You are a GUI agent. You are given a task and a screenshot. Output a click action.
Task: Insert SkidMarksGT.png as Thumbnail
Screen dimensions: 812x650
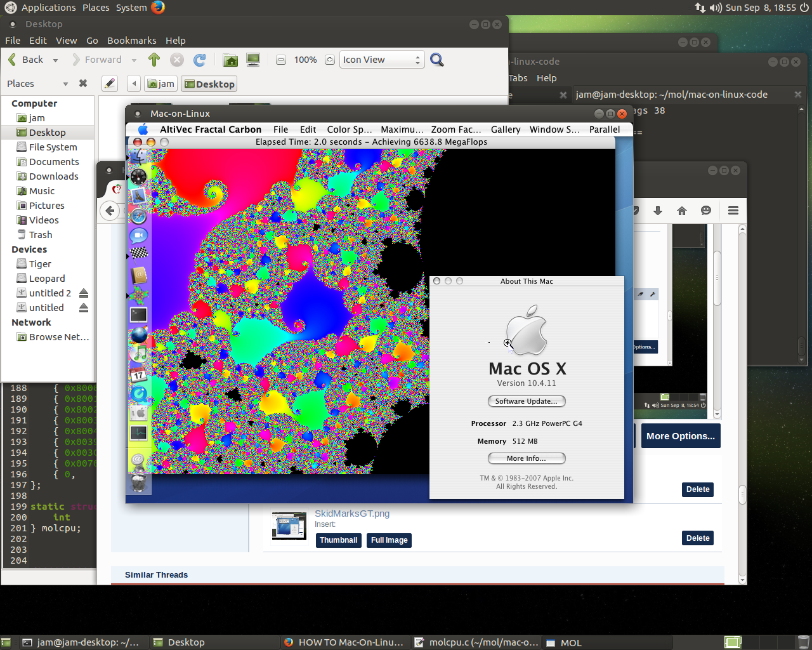click(338, 540)
